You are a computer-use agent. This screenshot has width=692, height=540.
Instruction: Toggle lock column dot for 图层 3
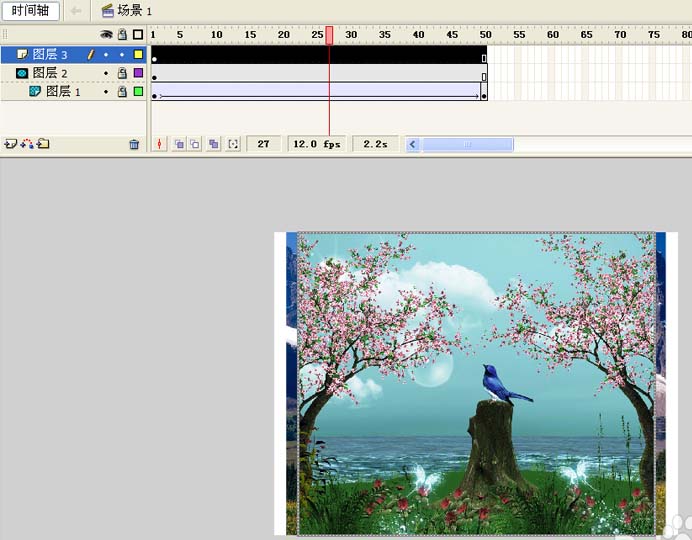click(x=122, y=55)
